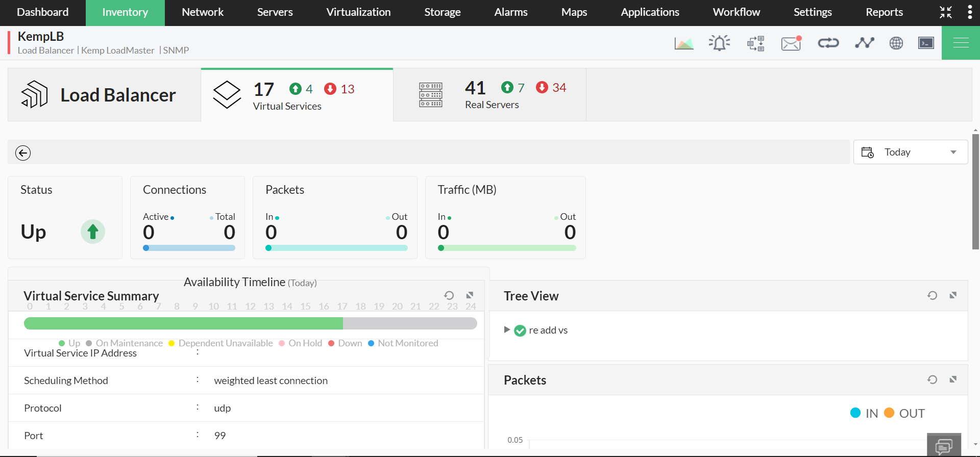Open the green hamburger menu
The width and height of the screenshot is (980, 457).
pyautogui.click(x=961, y=43)
